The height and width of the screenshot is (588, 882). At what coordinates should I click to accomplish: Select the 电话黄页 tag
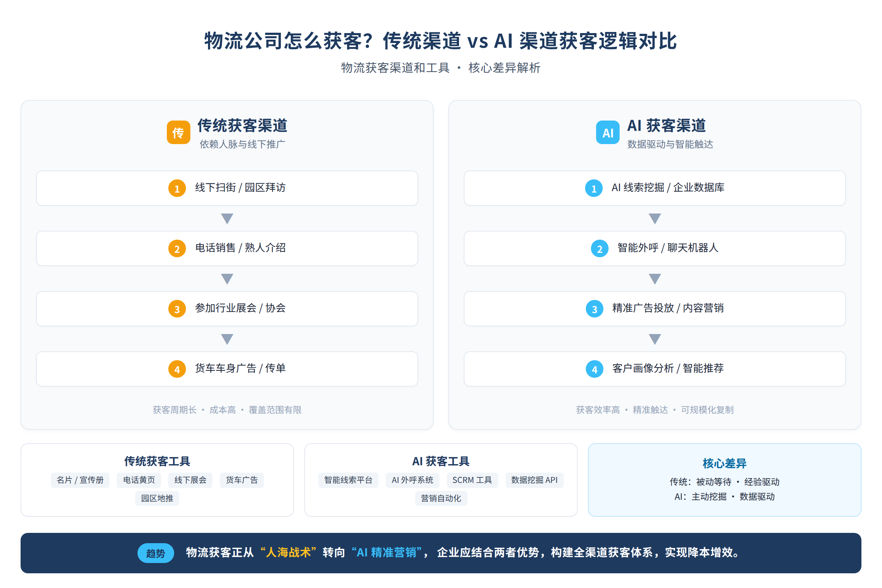(x=139, y=480)
